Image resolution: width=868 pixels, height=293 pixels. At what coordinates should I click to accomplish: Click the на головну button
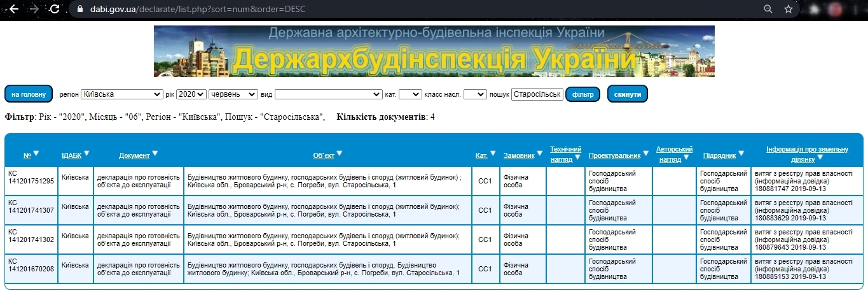coord(29,94)
